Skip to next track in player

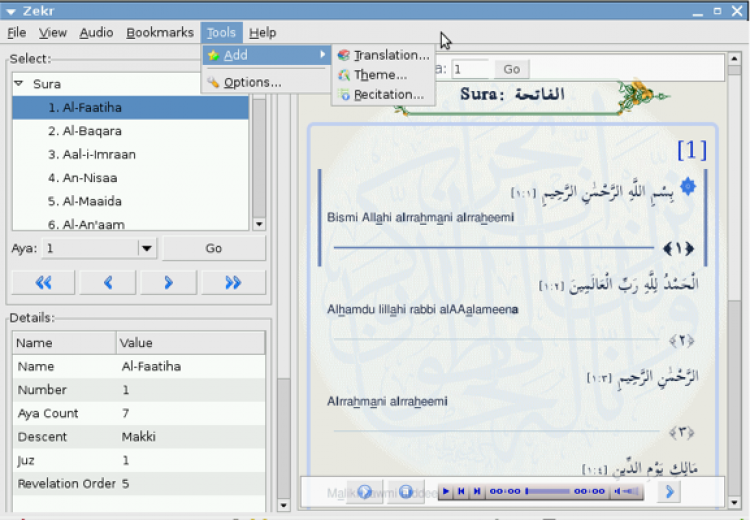(x=477, y=491)
